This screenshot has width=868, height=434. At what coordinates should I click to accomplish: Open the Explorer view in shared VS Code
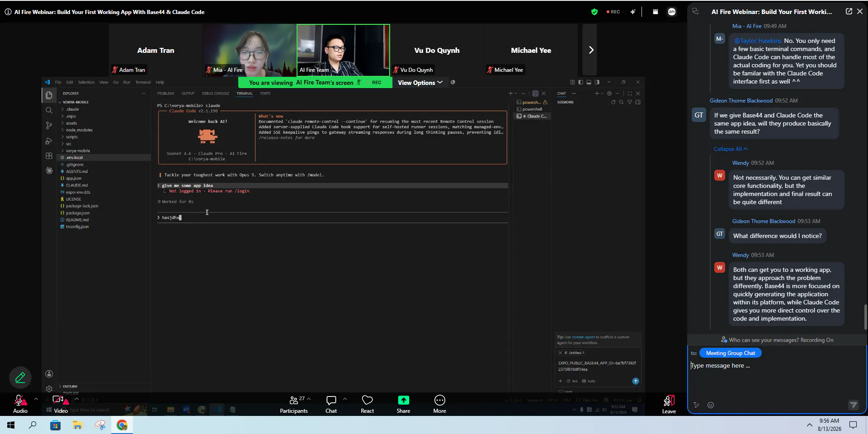pos(49,95)
